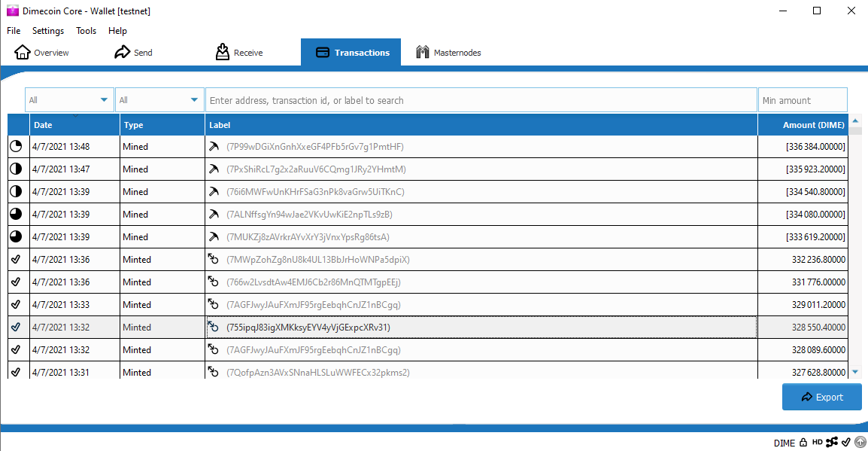Click status icon of 334 080.00000 transaction
The width and height of the screenshot is (868, 451).
[16, 214]
